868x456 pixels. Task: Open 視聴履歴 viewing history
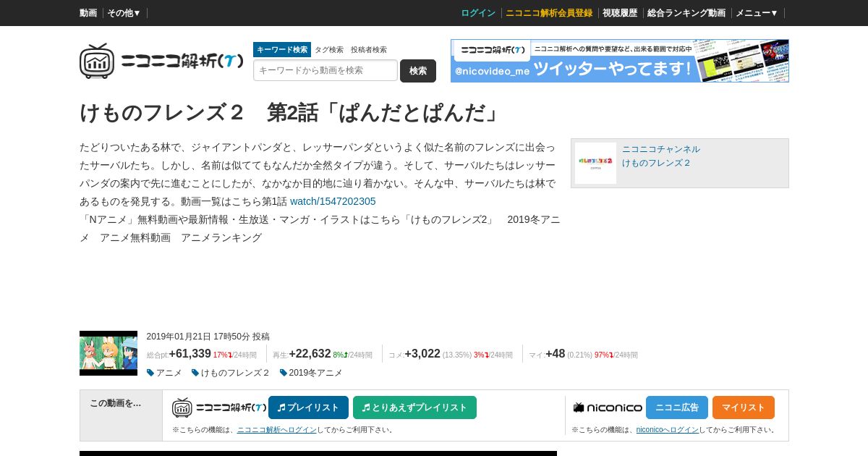[x=620, y=13]
